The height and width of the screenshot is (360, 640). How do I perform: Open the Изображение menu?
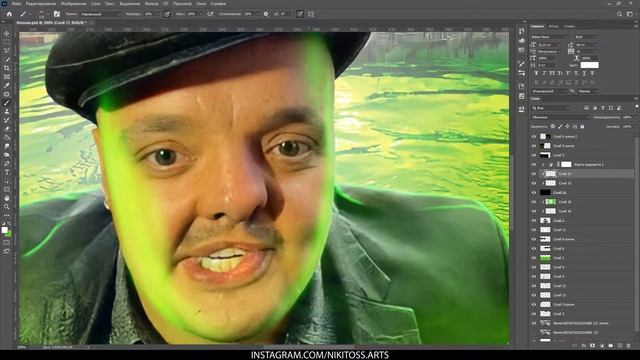click(73, 4)
